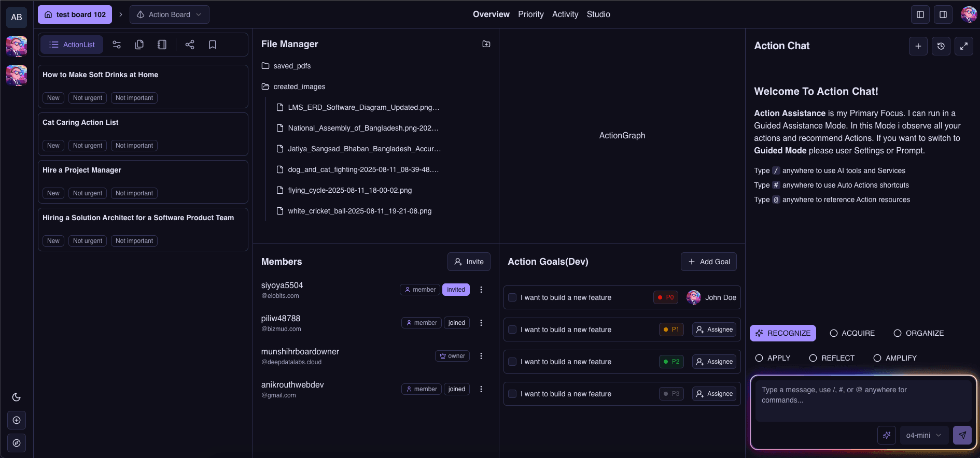Select the REFLECT mode radio button
This screenshot has height=458, width=980.
[813, 358]
